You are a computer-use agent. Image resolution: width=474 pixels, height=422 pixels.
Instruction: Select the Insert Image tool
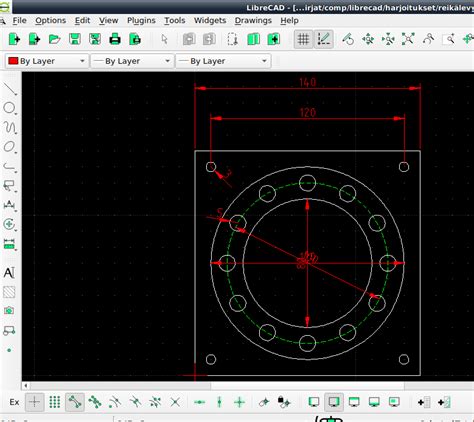point(9,311)
